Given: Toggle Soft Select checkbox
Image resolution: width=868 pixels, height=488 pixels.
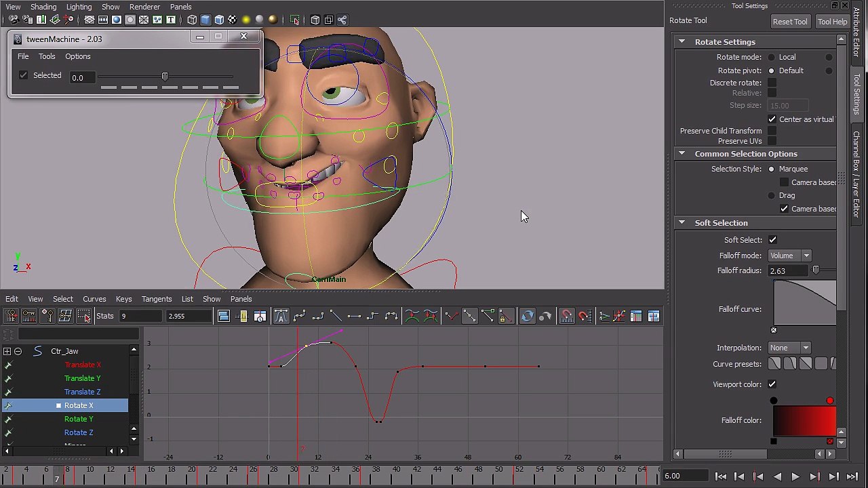Looking at the screenshot, I should 772,240.
